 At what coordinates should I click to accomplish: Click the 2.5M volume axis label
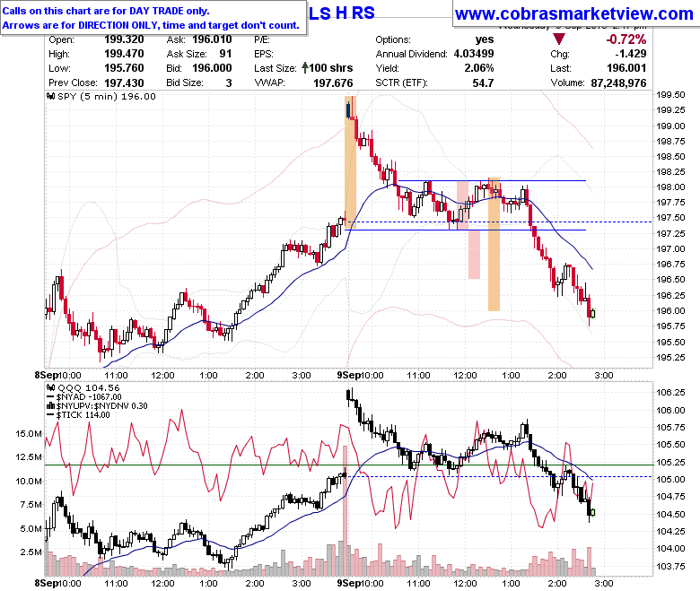point(31,552)
